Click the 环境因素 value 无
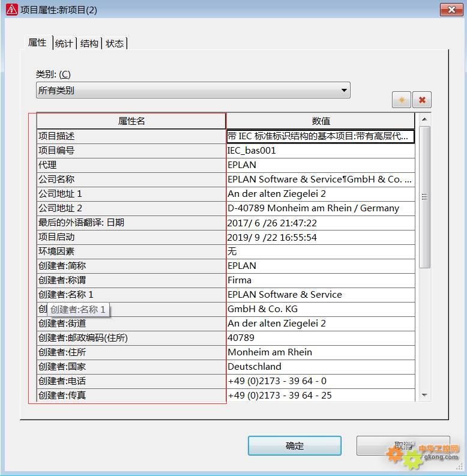The width and height of the screenshot is (467, 476). (x=321, y=252)
